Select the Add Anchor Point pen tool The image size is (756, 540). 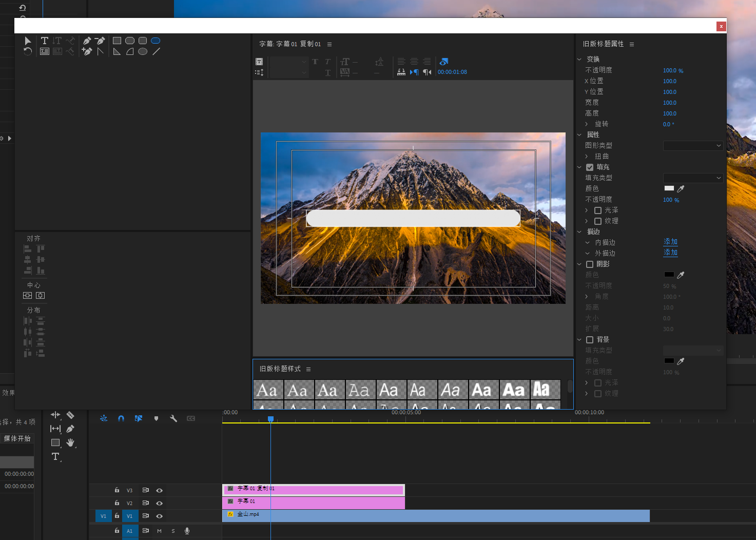pos(87,51)
